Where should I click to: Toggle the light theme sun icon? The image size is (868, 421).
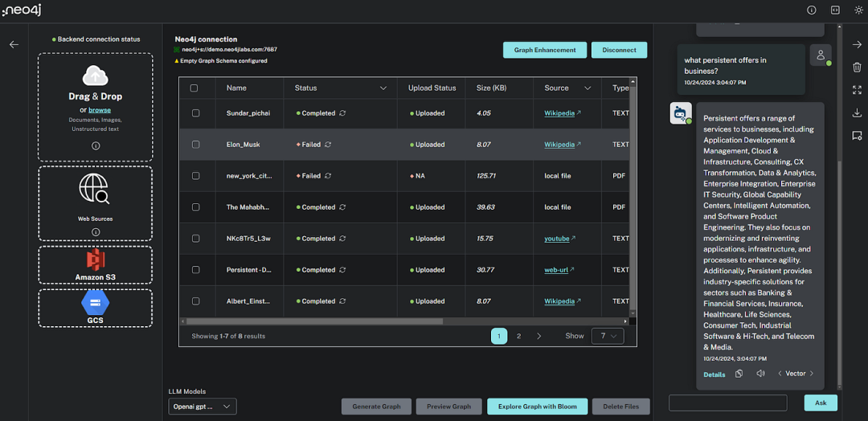coord(858,10)
